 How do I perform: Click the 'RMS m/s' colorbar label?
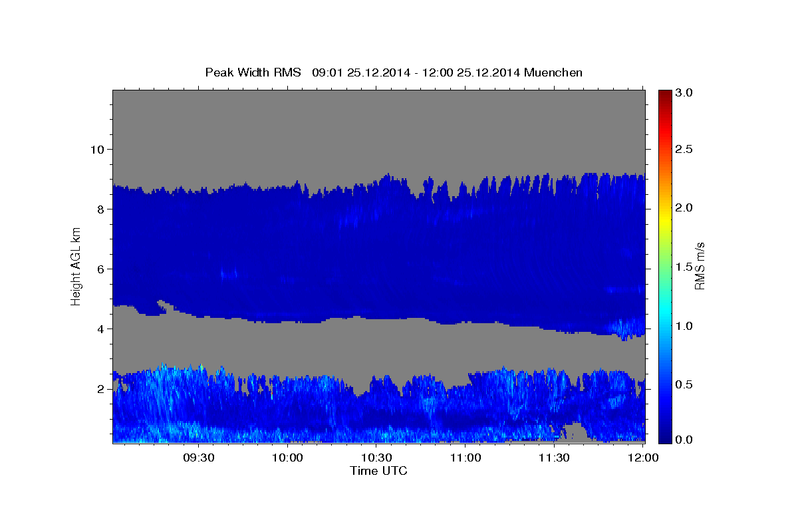(x=699, y=266)
